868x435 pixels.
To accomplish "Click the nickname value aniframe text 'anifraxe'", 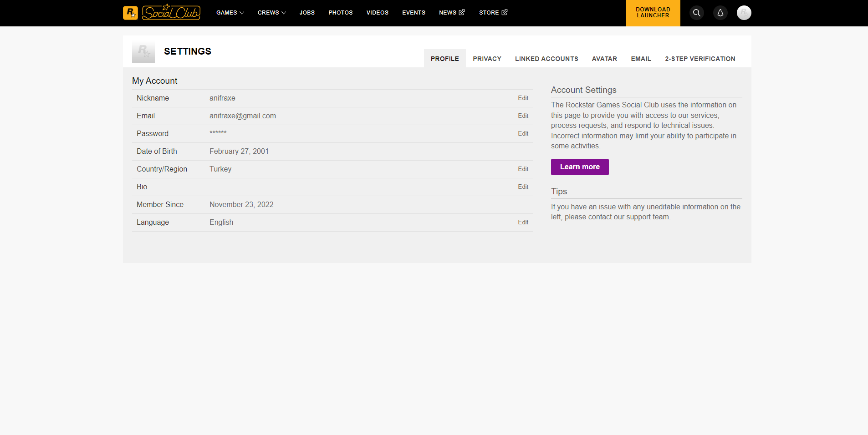I will coord(222,98).
